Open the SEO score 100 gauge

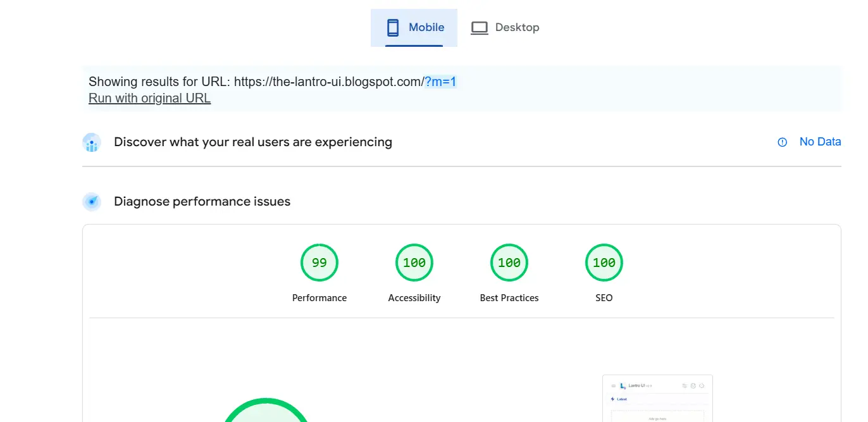(x=604, y=263)
